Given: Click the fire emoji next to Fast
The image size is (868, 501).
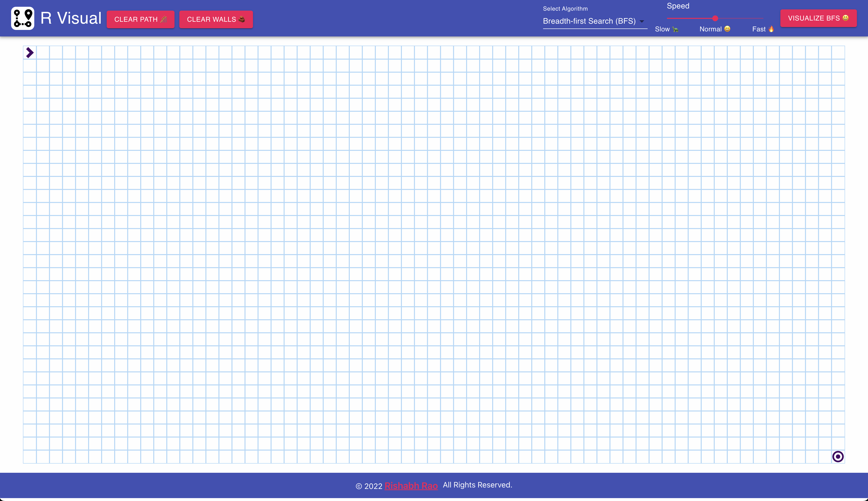Looking at the screenshot, I should [x=772, y=29].
